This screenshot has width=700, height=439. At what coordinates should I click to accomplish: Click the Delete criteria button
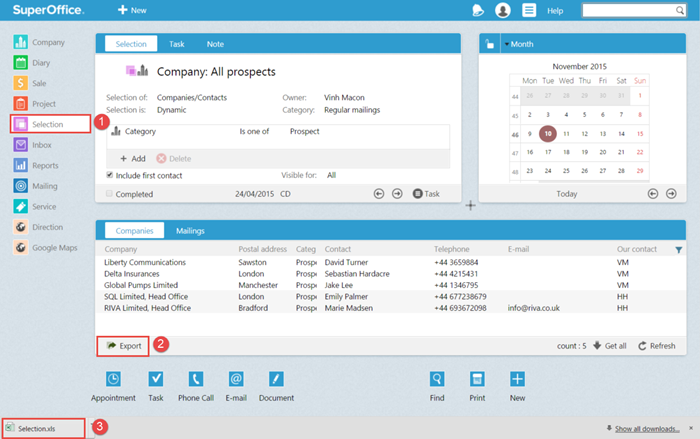click(x=174, y=159)
